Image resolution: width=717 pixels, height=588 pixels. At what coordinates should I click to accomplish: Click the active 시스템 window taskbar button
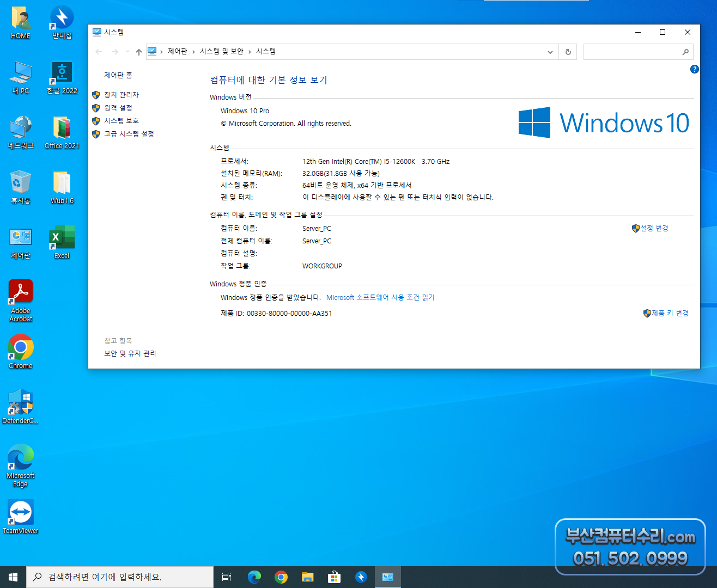point(388,577)
